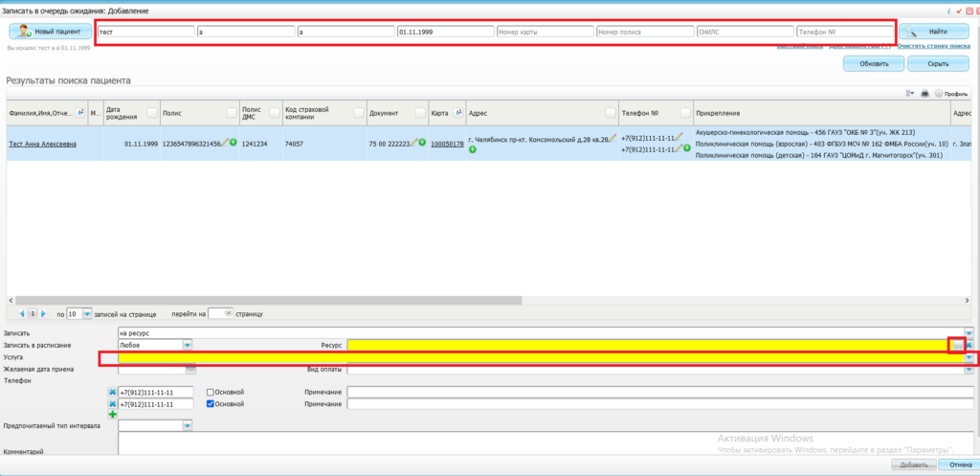Click the horizontal scrollbar under results table
The height and width of the screenshot is (476, 980).
[269, 300]
